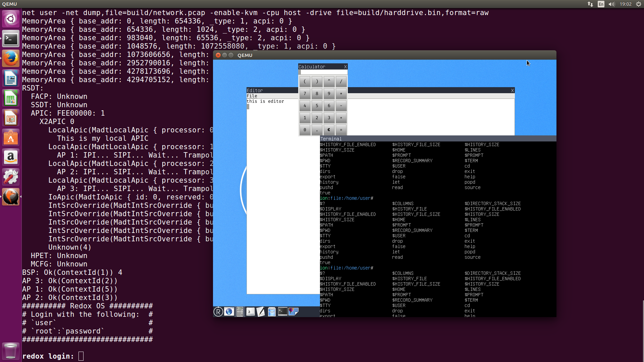Close the Calculator window with X
Viewport: 644px width, 362px height.
[x=345, y=67]
